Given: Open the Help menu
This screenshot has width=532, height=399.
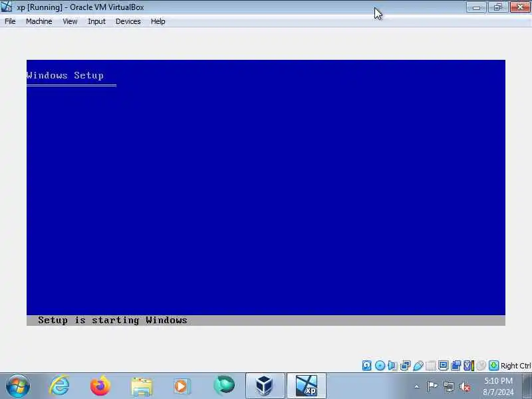Looking at the screenshot, I should pyautogui.click(x=158, y=21).
